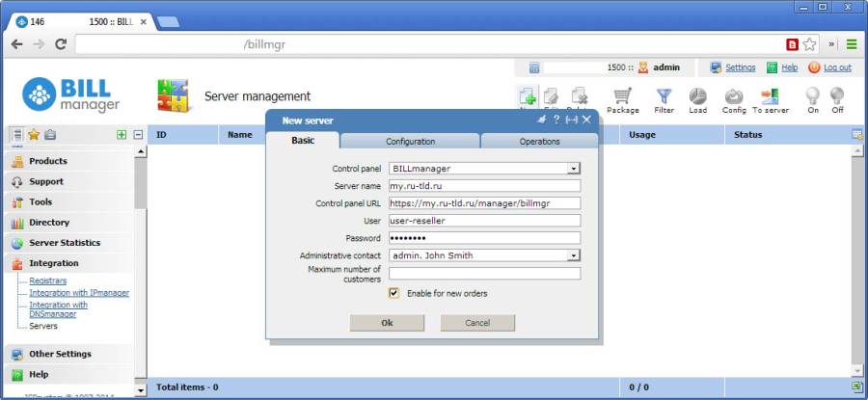Click the Ok button
This screenshot has height=400, width=868.
[387, 323]
